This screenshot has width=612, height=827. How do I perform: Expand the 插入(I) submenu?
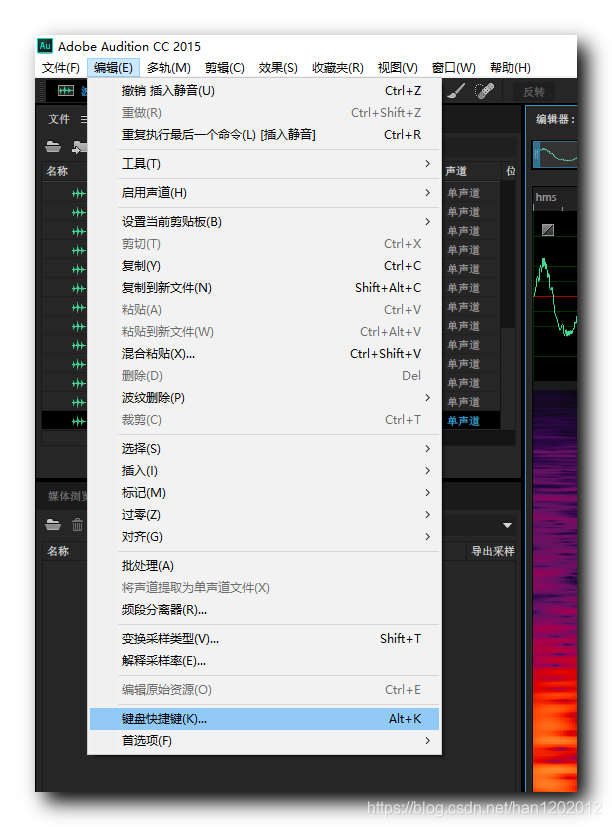(x=264, y=470)
